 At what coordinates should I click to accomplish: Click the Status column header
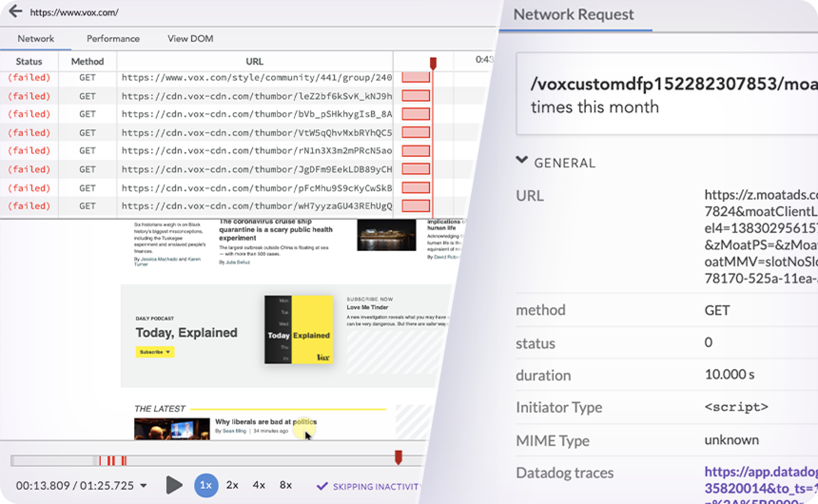pyautogui.click(x=29, y=61)
